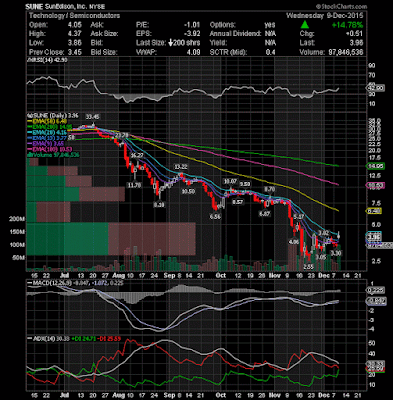393x400 pixels.
Task: Click the Options value yes
Action: click(x=270, y=25)
